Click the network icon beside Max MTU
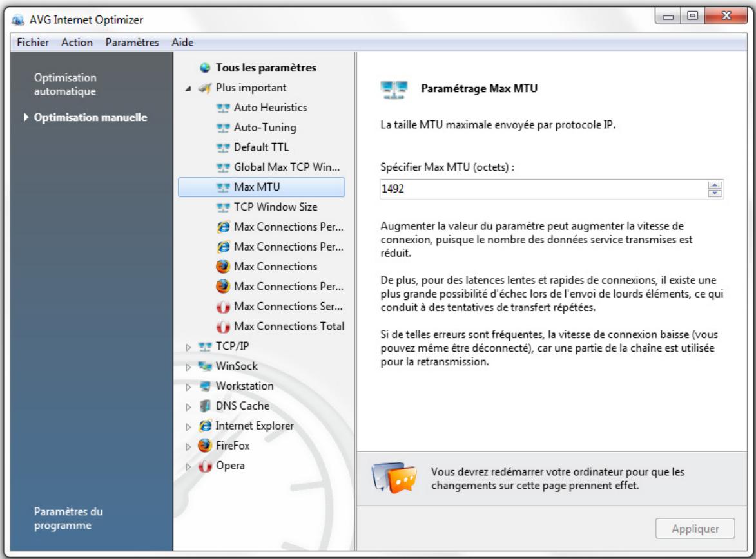The image size is (756, 559). pyautogui.click(x=223, y=187)
